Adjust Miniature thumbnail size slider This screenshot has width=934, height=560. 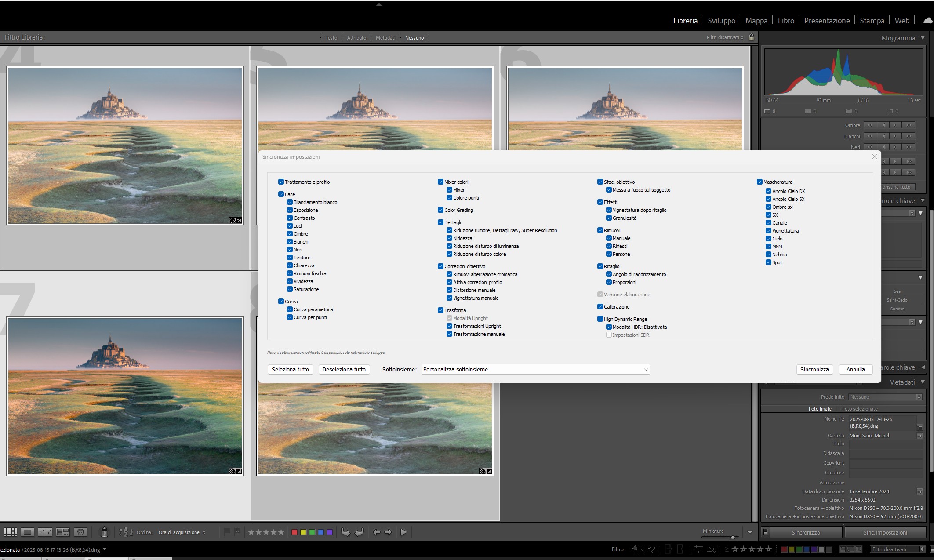pyautogui.click(x=733, y=537)
